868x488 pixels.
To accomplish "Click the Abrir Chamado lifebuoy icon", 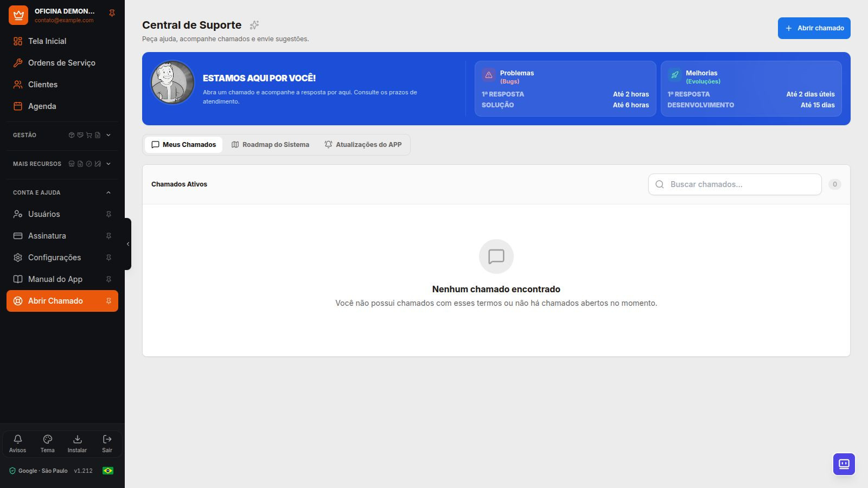I will pyautogui.click(x=18, y=301).
